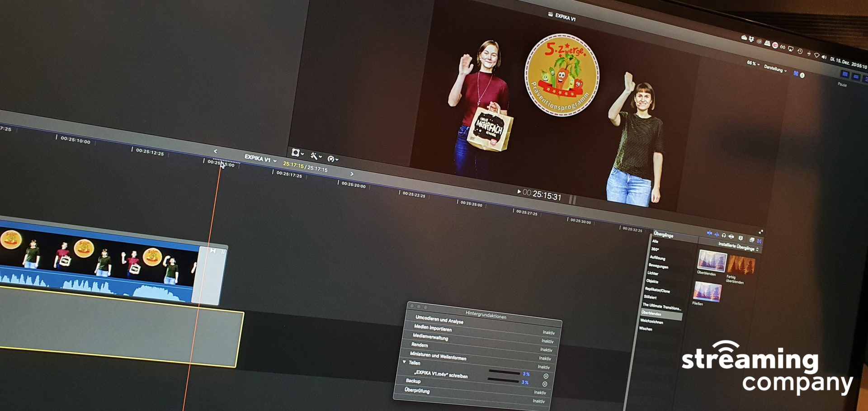Select Objekte transitions category
Screen dimensions: 868x411
(652, 281)
